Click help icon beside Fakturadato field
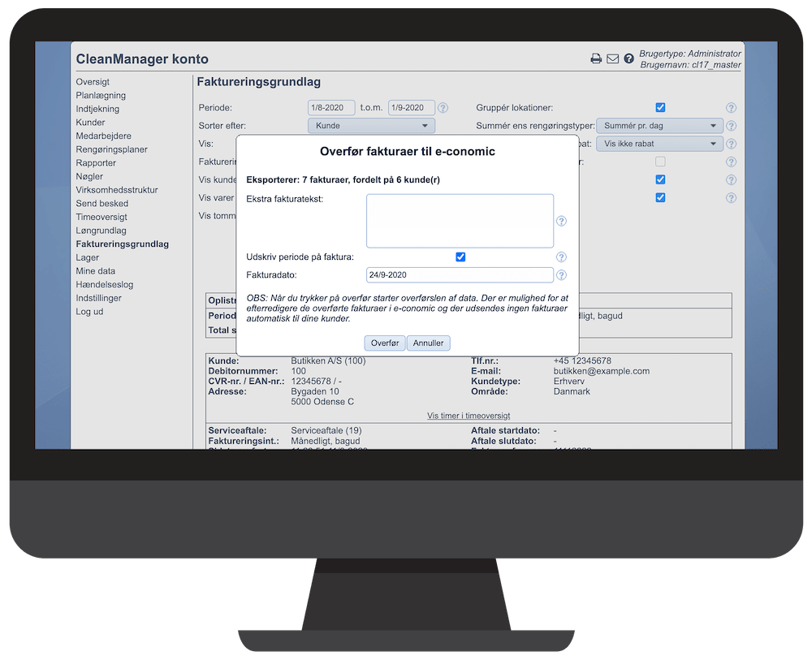Screen dimensions: 812x660 561,275
